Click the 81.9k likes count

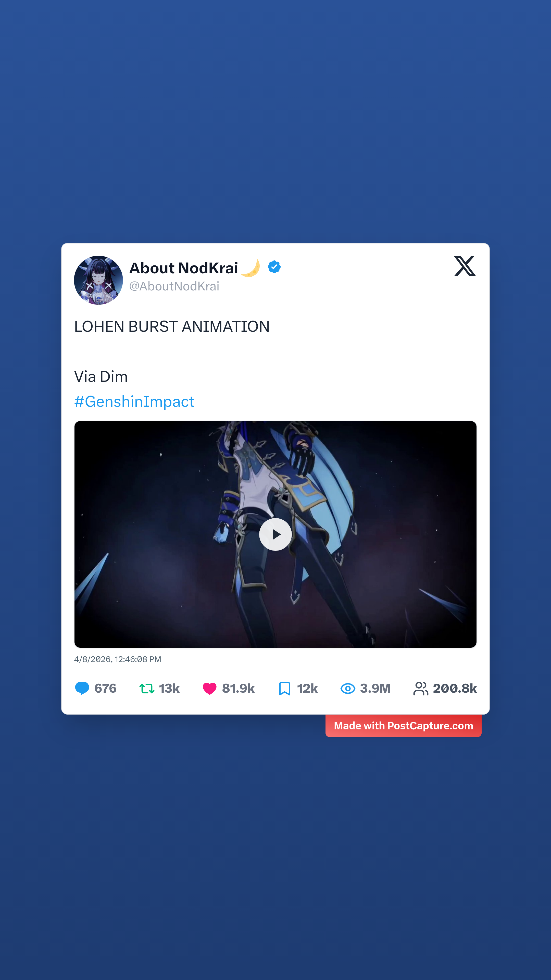pos(238,688)
